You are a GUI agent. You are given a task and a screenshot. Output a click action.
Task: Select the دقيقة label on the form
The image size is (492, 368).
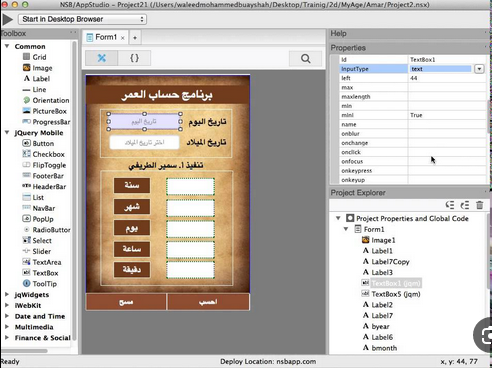(132, 270)
